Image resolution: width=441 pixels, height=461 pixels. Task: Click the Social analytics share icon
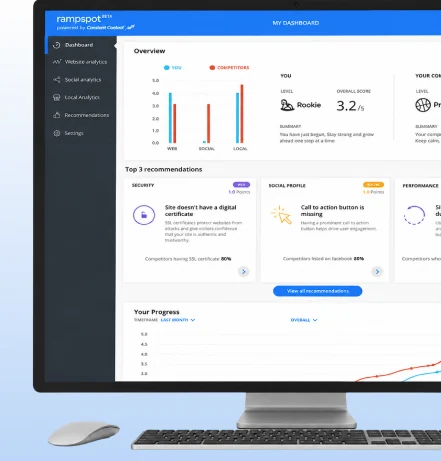(57, 80)
